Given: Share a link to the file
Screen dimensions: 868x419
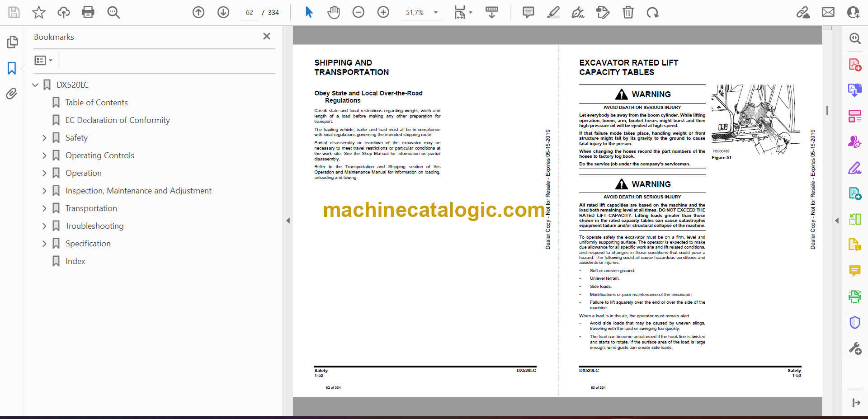Looking at the screenshot, I should 803,12.
